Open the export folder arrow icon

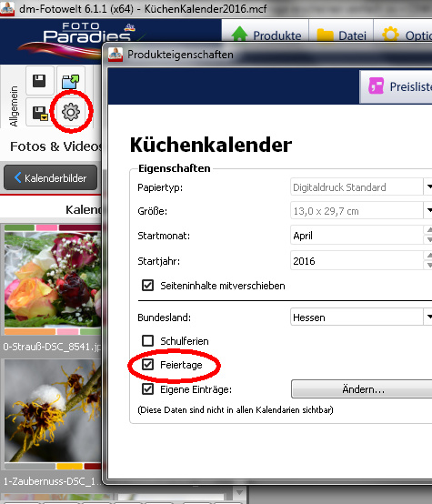tap(70, 81)
